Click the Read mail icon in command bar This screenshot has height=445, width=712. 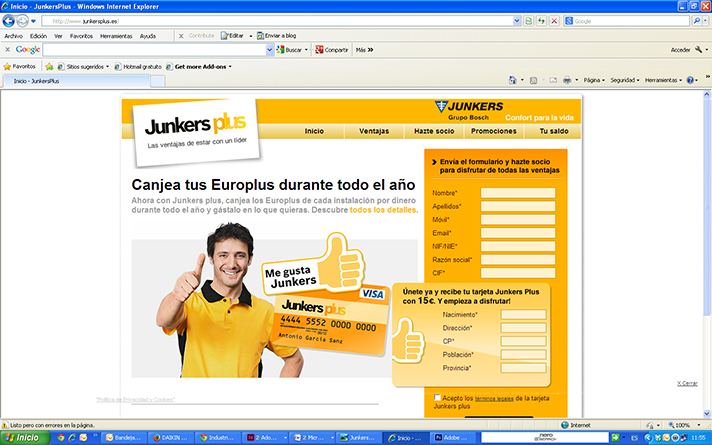pyautogui.click(x=553, y=80)
